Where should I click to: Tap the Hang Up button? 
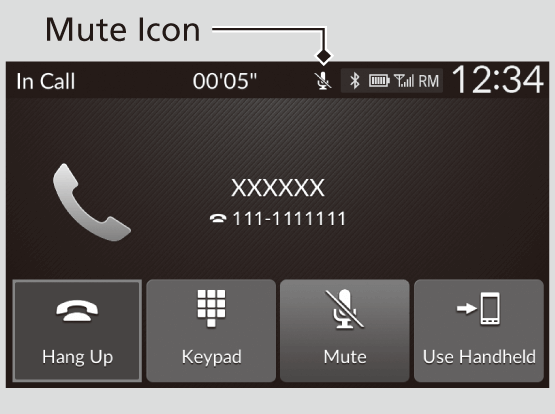point(77,331)
